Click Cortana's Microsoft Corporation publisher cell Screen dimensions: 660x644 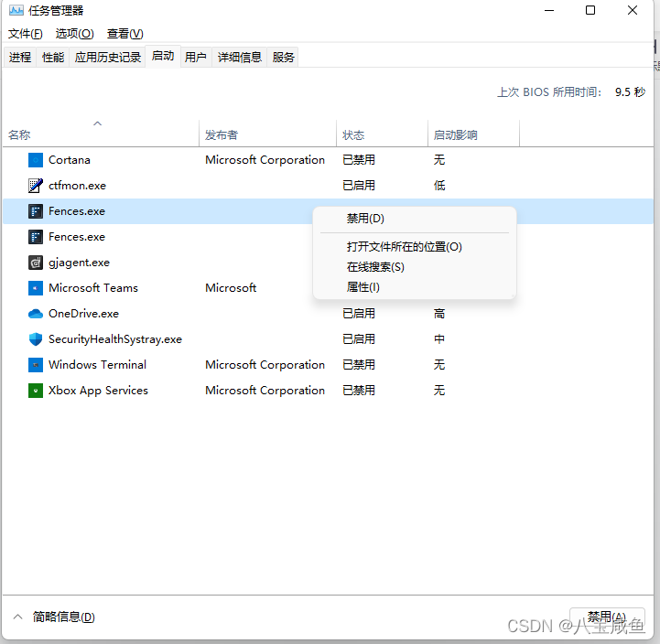coord(265,160)
